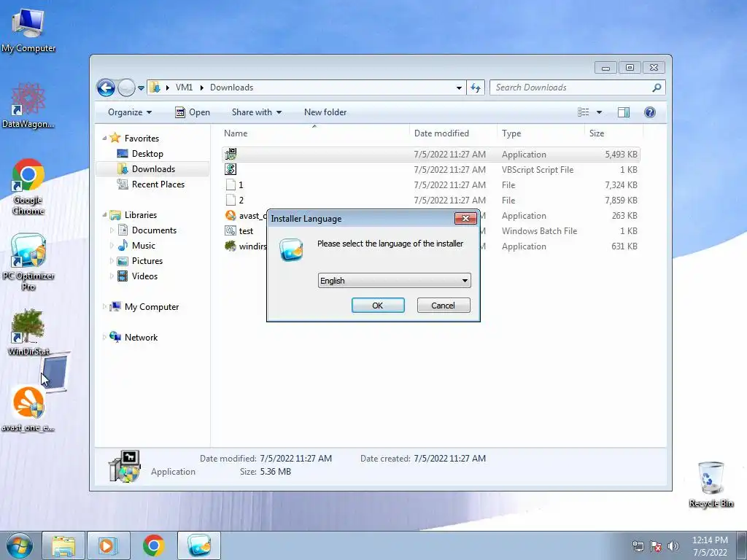Open the Recycle Bin

tap(711, 485)
